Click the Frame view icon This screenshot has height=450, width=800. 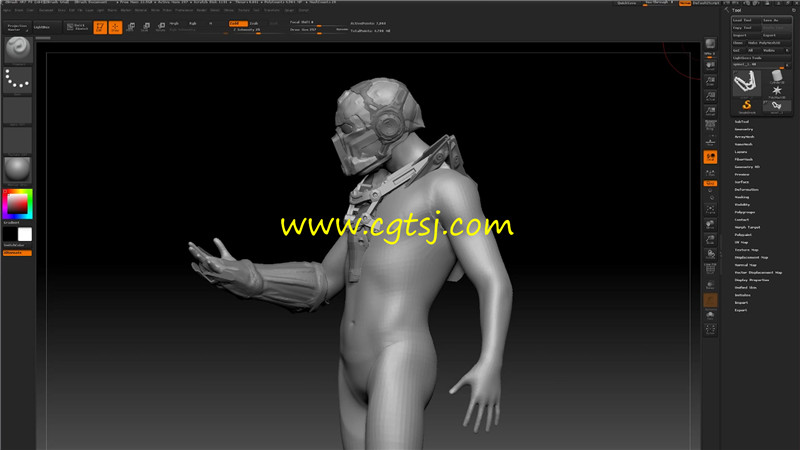pos(710,209)
